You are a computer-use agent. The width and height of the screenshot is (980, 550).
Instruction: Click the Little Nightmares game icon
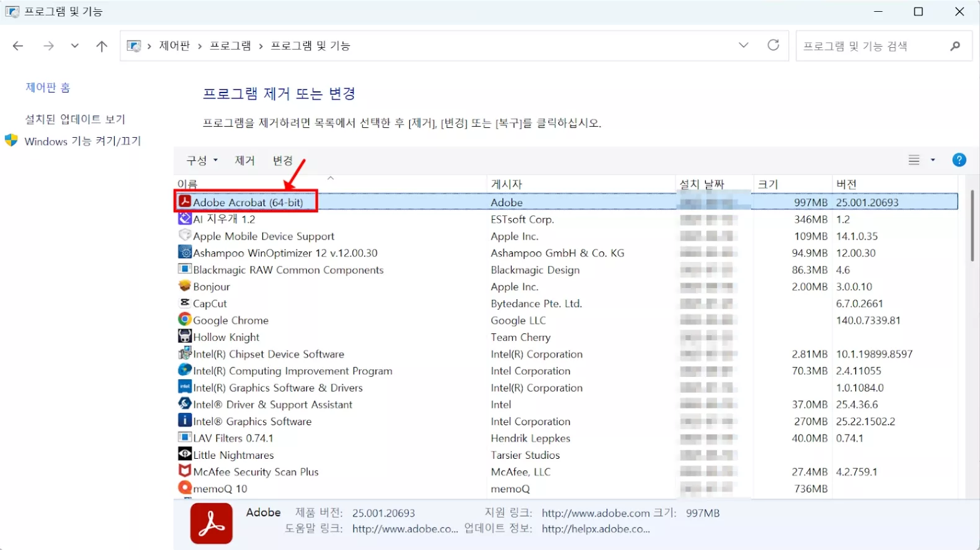pos(184,454)
